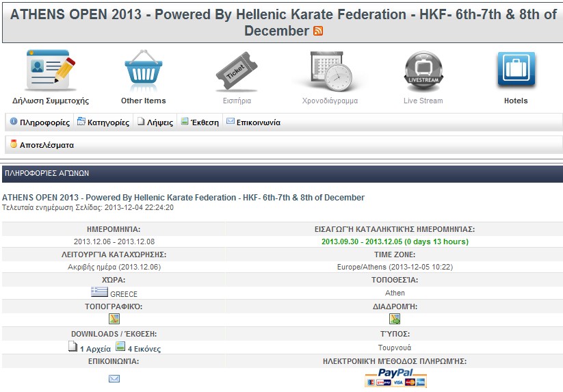This screenshot has height=392, width=563.
Task: Open the Εισιτήρια ticket icon
Action: (237, 72)
